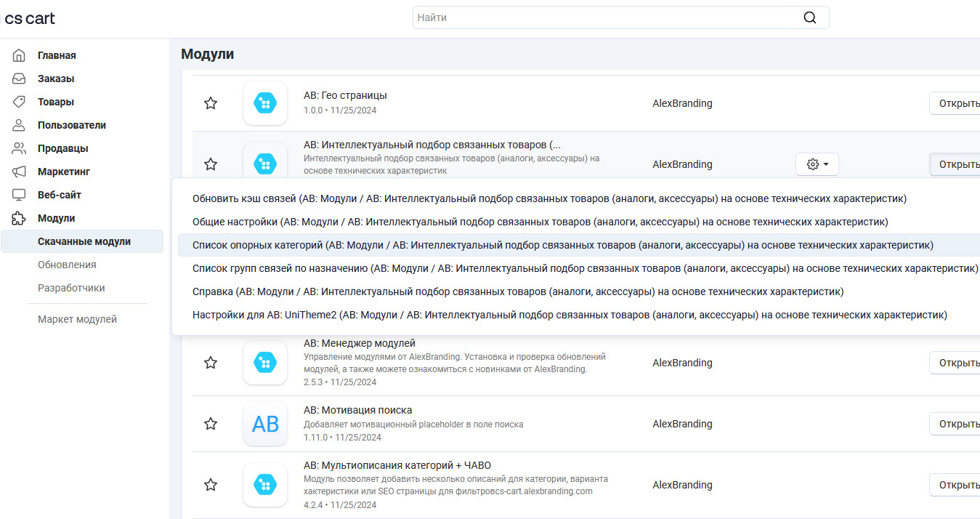Click AlexBranding in the Мультиописания категорий row

pos(682,485)
